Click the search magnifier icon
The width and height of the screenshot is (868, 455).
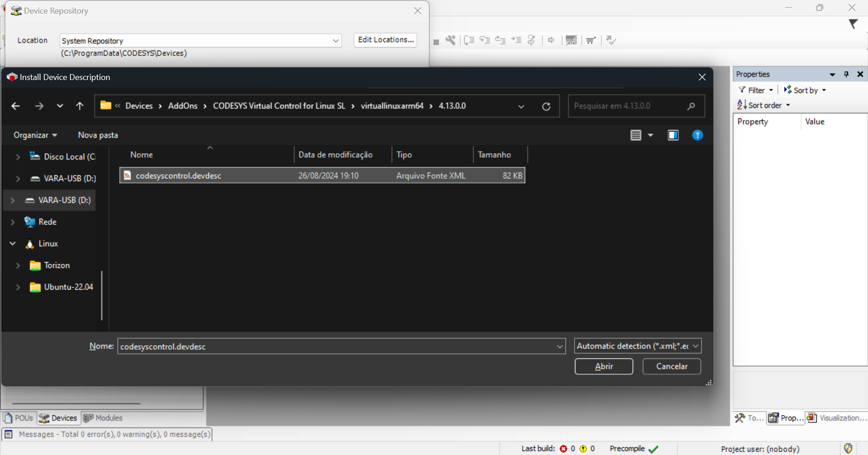[691, 106]
